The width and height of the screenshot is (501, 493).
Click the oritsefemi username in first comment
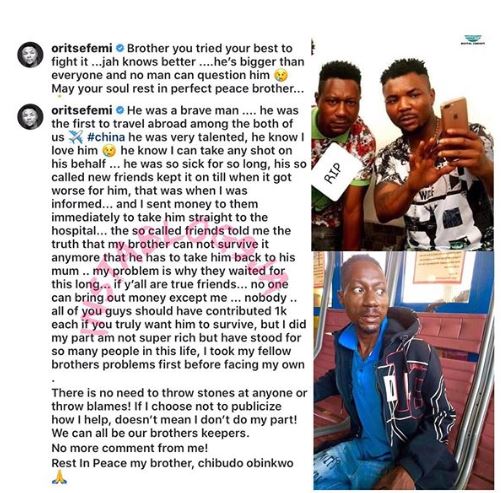(82, 48)
